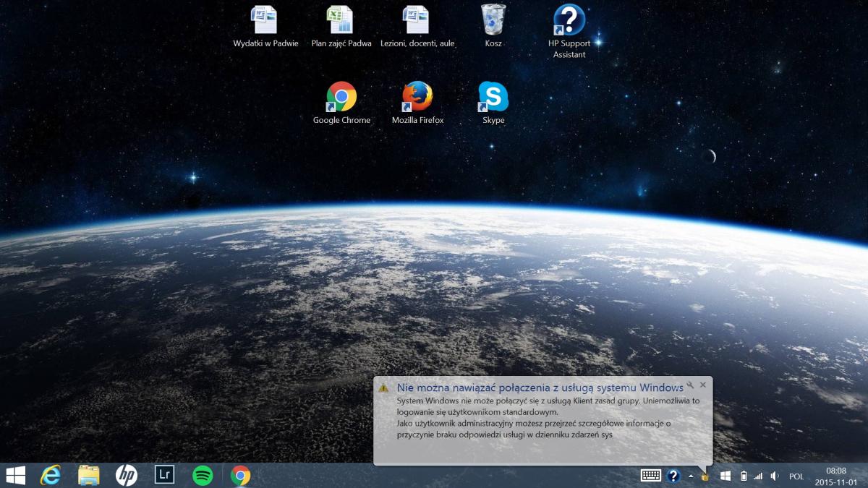This screenshot has width=868, height=488.
Task: Click the Mozilla Firefox label text
Action: coord(417,120)
